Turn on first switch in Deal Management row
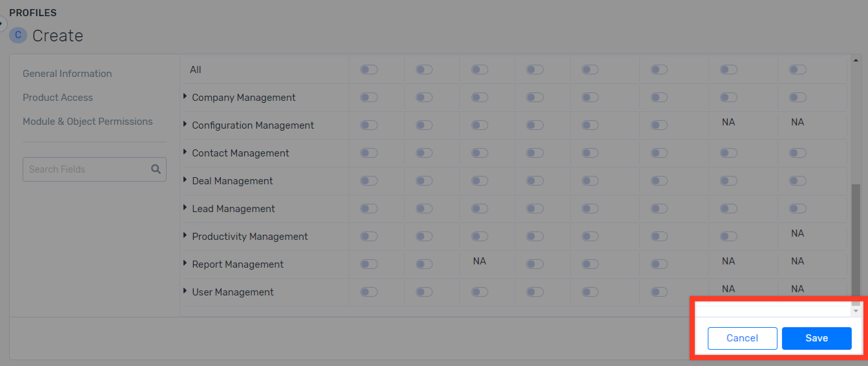Viewport: 868px width, 366px height. (369, 181)
